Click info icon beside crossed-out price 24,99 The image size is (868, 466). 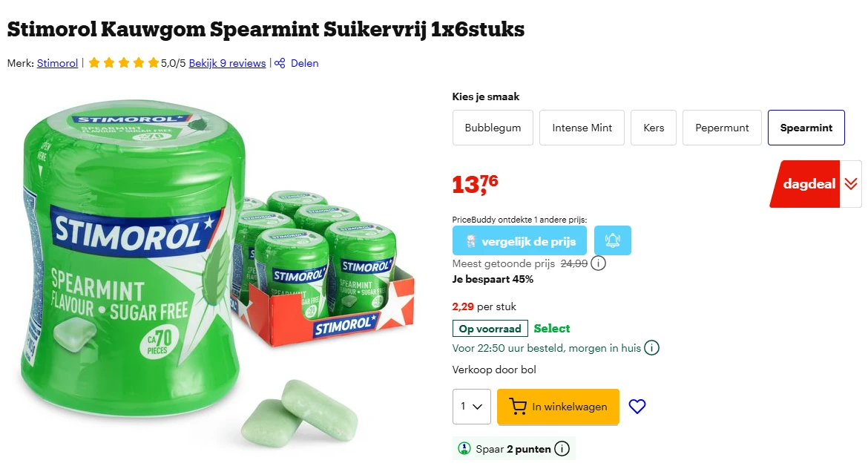point(598,263)
